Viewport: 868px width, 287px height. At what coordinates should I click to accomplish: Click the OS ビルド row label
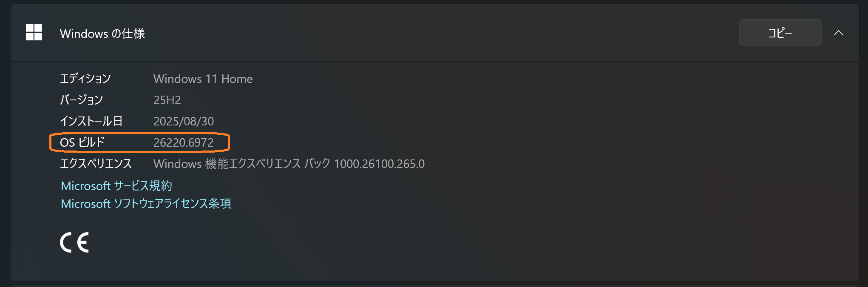(83, 142)
